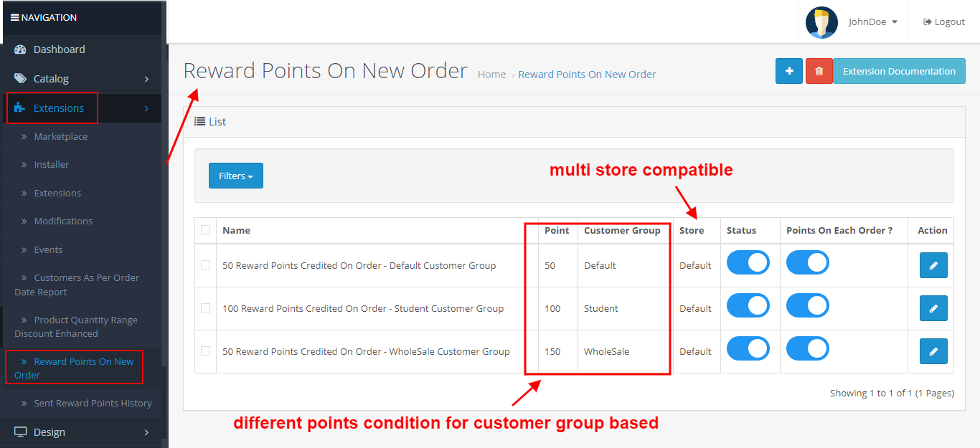Open Sent Reward Points History menu item
The image size is (980, 448).
coord(93,403)
